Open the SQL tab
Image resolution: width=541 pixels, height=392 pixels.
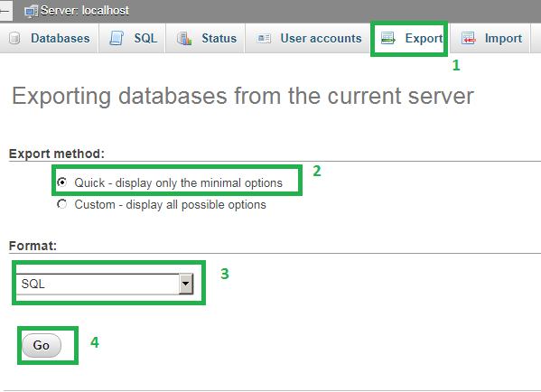[132, 38]
